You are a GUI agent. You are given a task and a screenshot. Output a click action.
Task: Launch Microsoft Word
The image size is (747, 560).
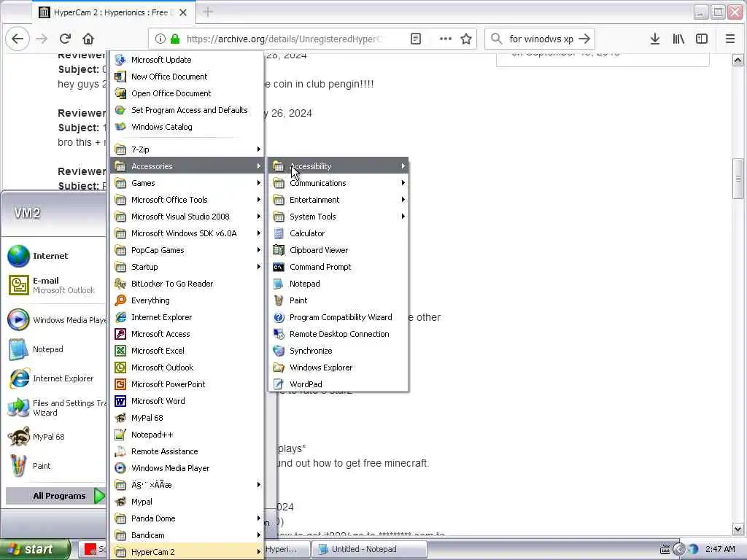coord(187,401)
